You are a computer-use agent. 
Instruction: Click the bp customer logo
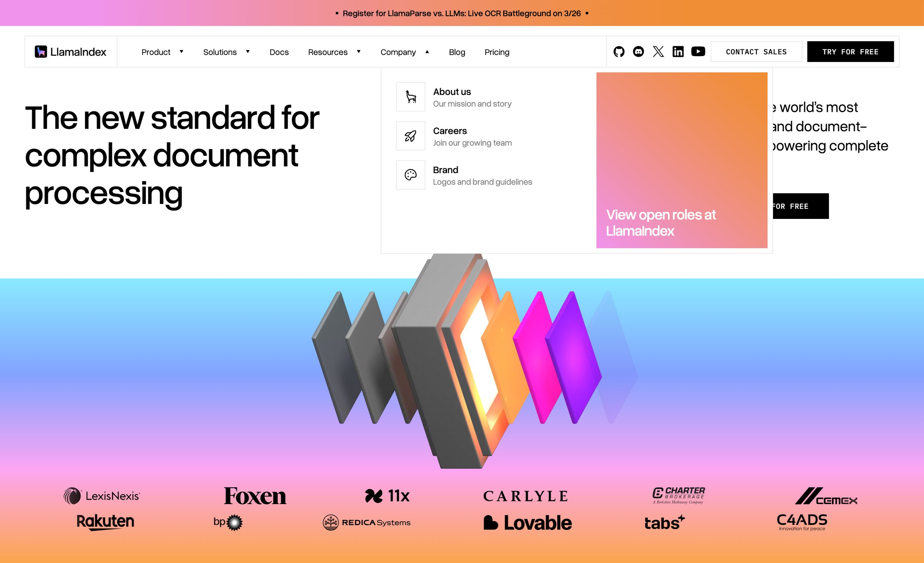228,522
